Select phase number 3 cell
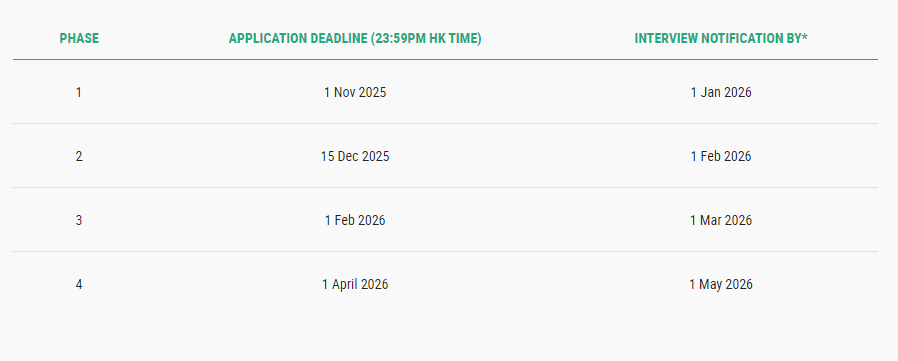 click(x=78, y=221)
